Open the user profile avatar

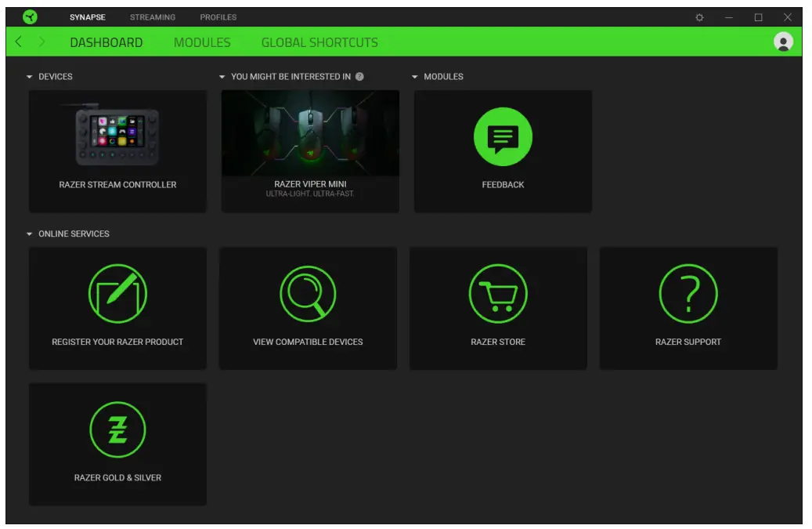[782, 42]
